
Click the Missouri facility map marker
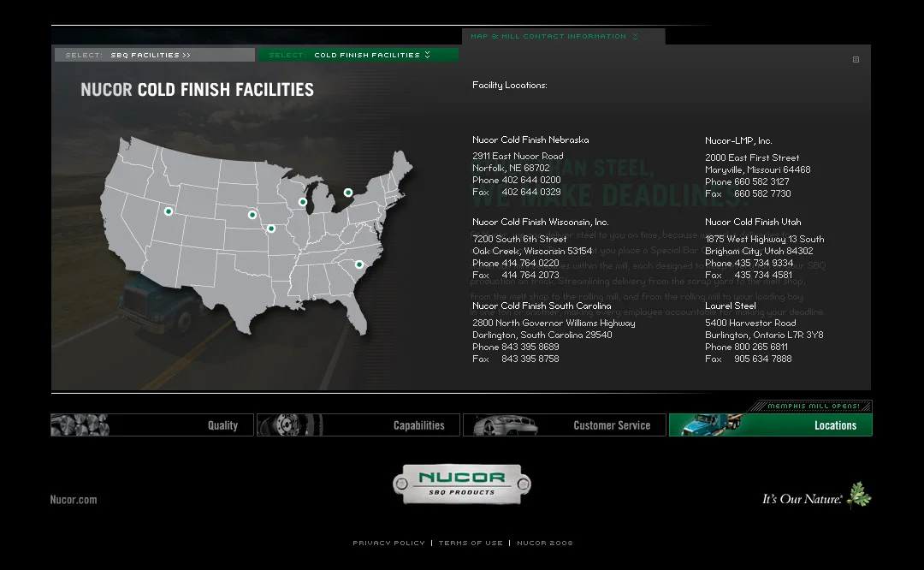271,229
